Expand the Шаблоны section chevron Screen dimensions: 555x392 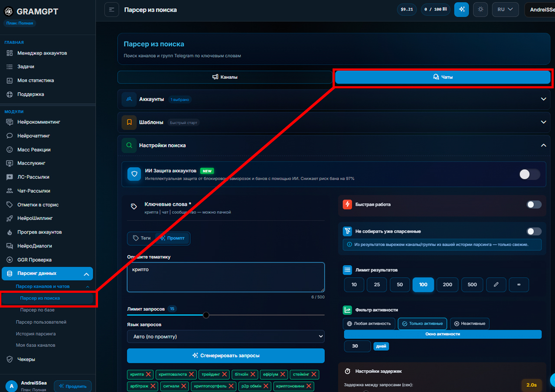click(544, 122)
